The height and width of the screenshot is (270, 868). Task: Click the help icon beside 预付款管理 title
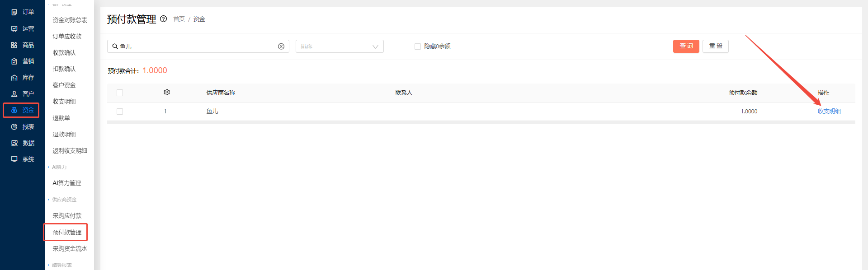[x=164, y=19]
